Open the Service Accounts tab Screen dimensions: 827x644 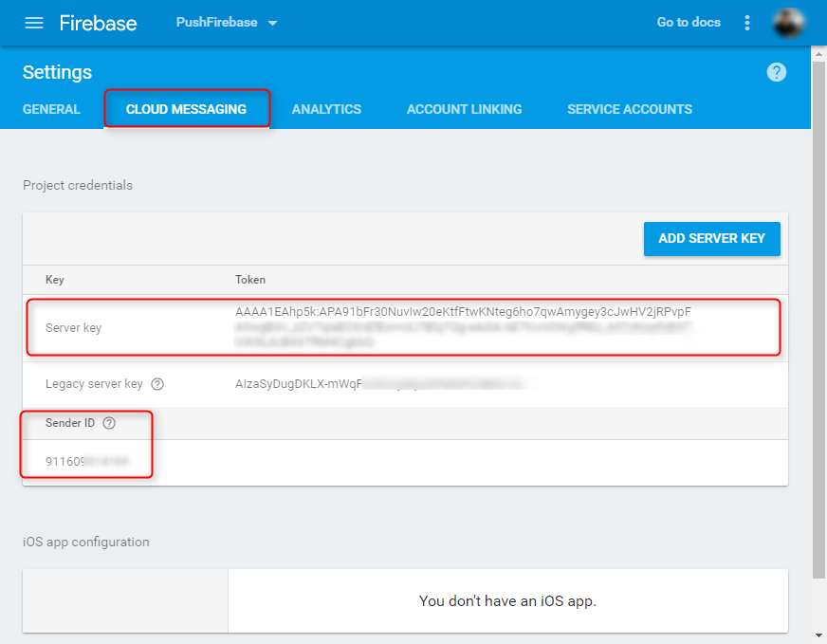[630, 109]
